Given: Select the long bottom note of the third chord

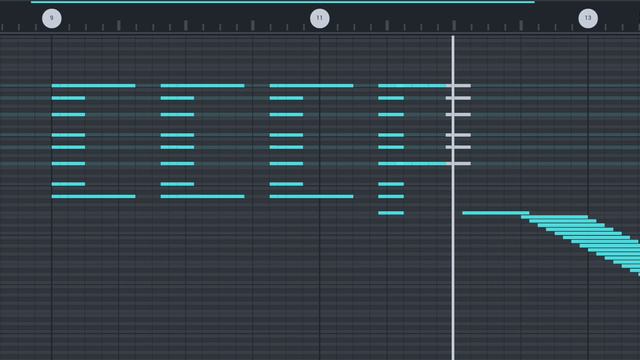Looking at the screenshot, I should click(x=311, y=196).
